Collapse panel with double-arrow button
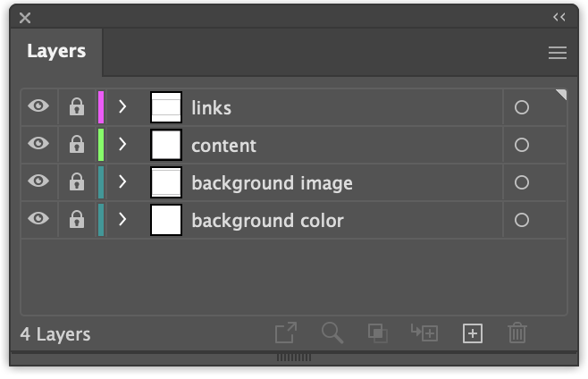 pyautogui.click(x=559, y=17)
